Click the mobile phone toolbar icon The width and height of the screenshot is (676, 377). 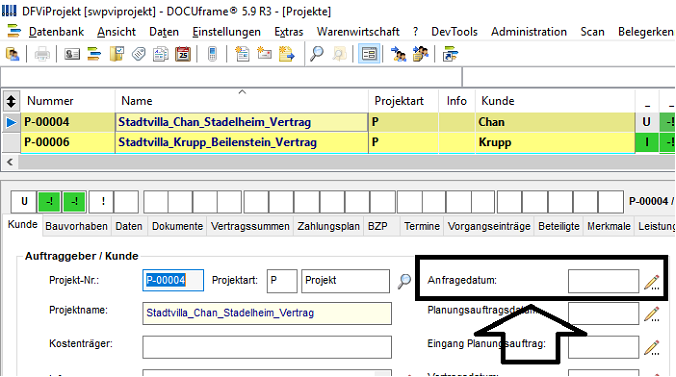coord(212,54)
